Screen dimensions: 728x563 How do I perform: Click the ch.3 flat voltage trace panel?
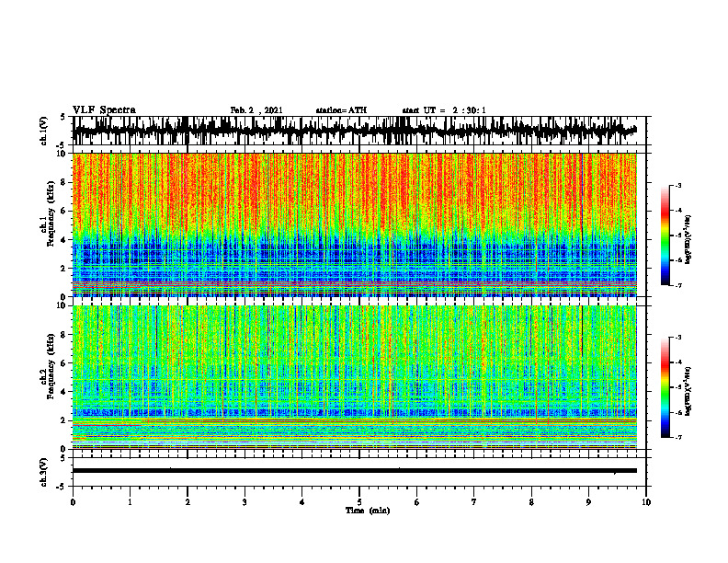358,472
